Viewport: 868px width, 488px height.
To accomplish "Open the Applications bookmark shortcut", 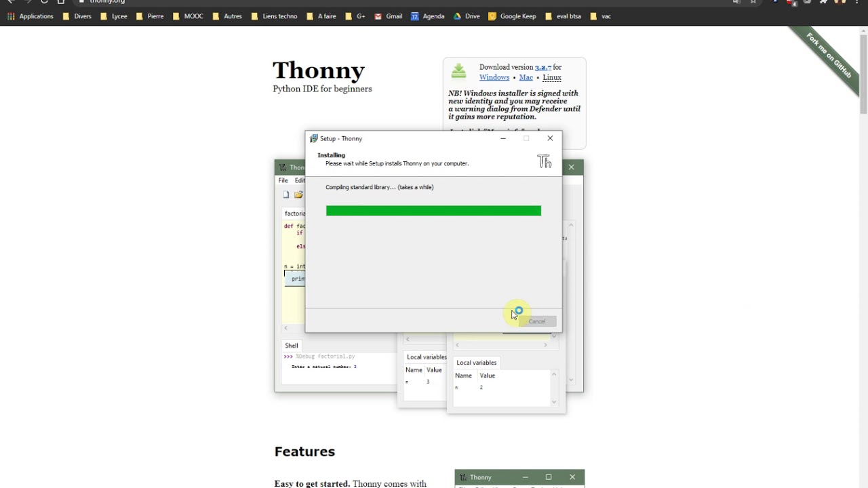I will click(x=31, y=16).
